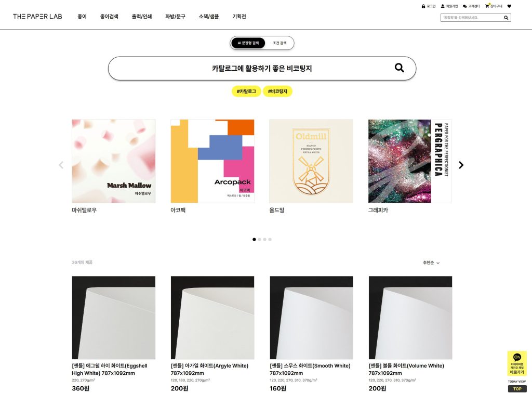Click the heart wishlist icon in header

coord(509,6)
